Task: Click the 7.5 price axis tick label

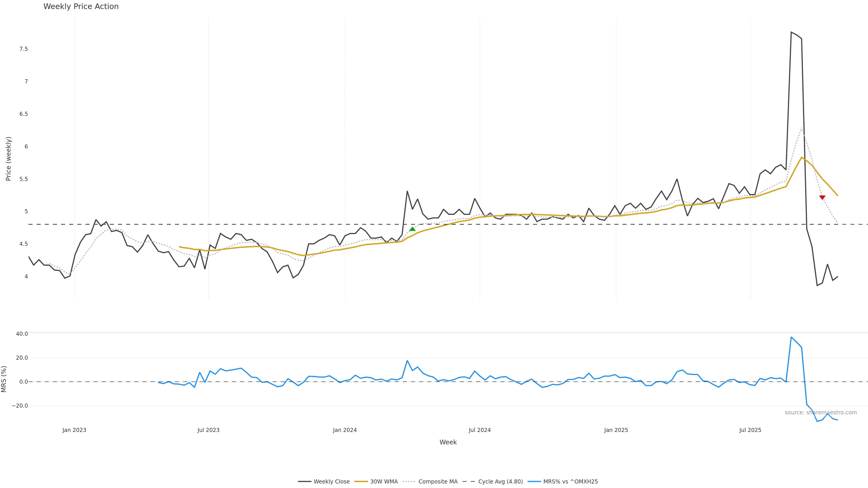Action: click(24, 49)
